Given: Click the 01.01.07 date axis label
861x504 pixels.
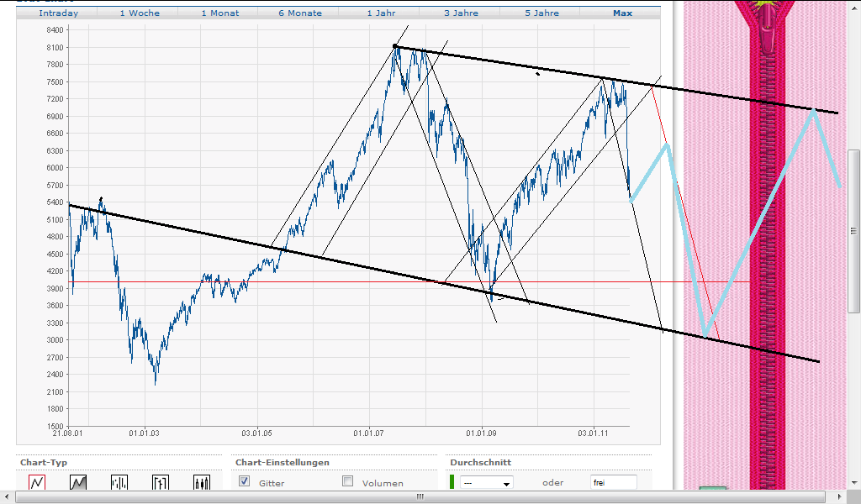Looking at the screenshot, I should 368,433.
